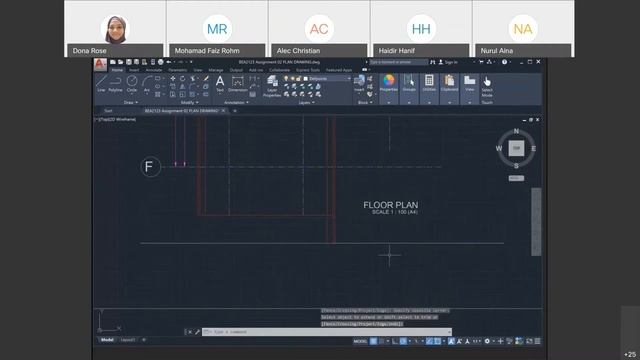This screenshot has height=360, width=640.
Task: Click the customization menu status bar icon
Action: tap(538, 341)
